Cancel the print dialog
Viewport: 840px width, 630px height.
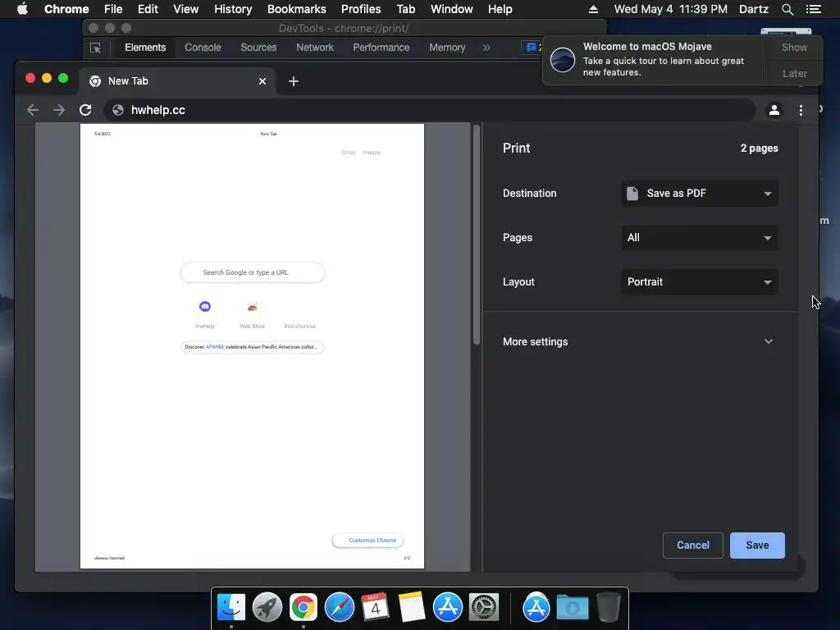[692, 546]
